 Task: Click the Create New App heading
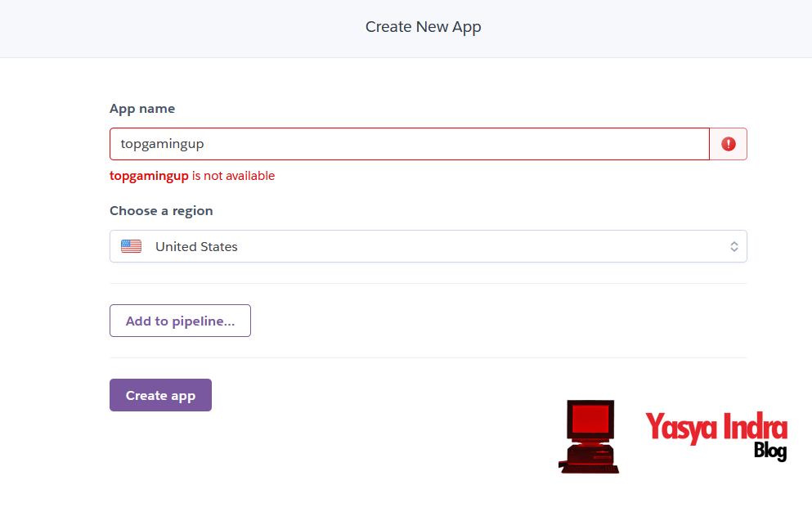423,26
